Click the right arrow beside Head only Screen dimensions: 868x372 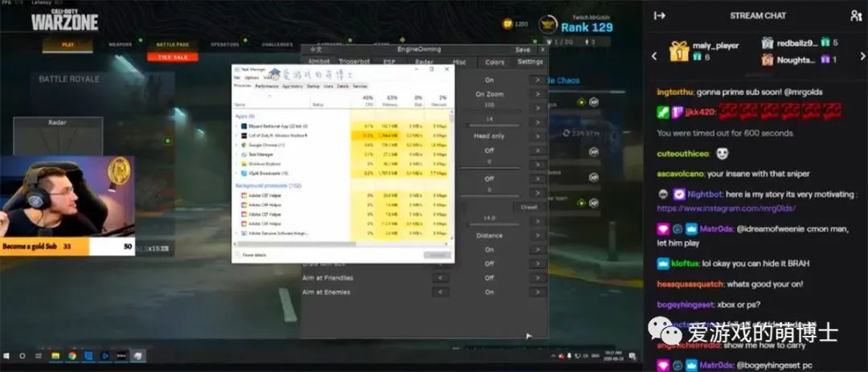coord(537,136)
